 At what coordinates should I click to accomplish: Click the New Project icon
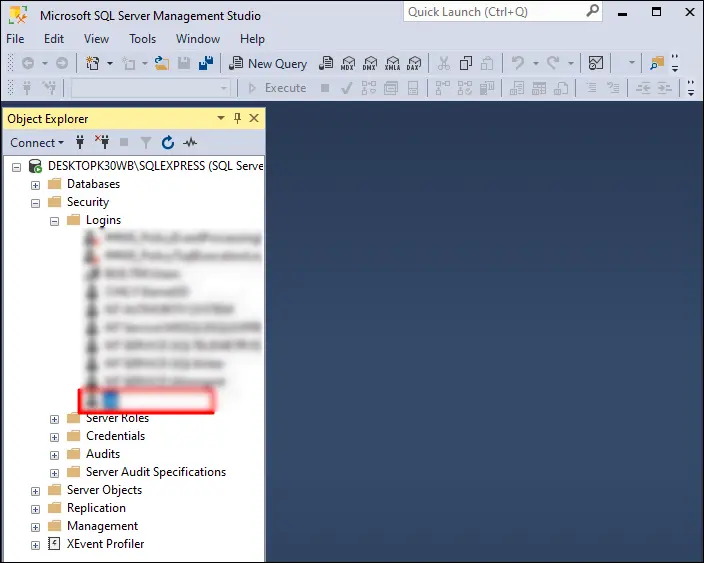92,63
